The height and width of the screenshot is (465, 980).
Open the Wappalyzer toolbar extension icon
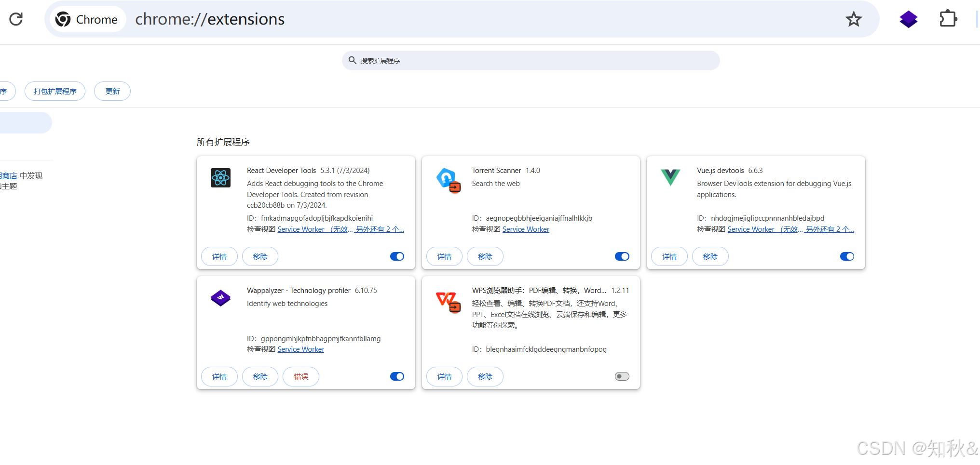[x=909, y=19]
